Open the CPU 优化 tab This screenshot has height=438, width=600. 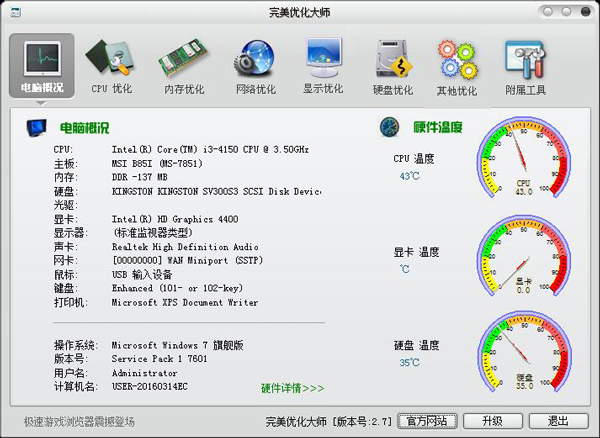coord(111,67)
